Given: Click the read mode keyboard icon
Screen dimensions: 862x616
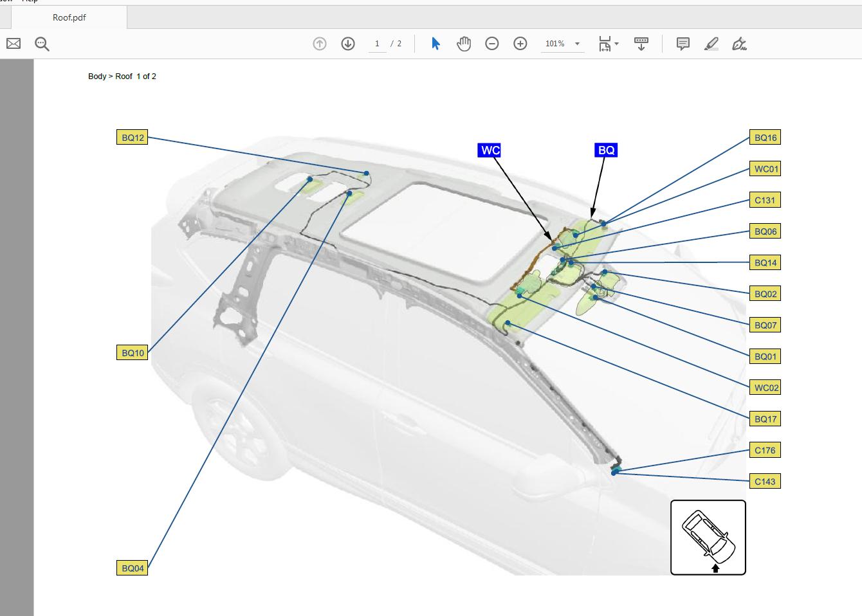Looking at the screenshot, I should pyautogui.click(x=641, y=44).
